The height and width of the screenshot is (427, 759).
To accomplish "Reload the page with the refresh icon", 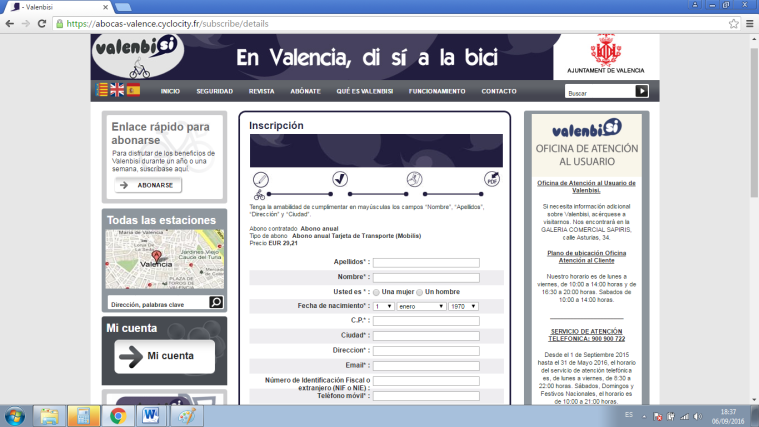I will point(42,24).
